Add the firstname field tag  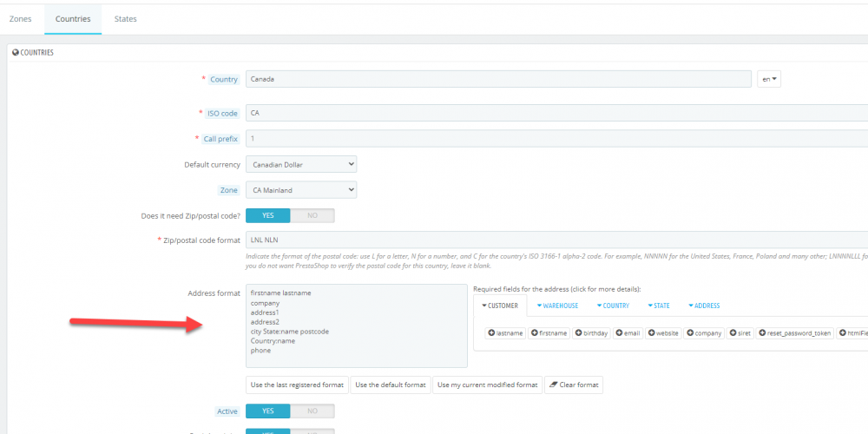tap(549, 333)
